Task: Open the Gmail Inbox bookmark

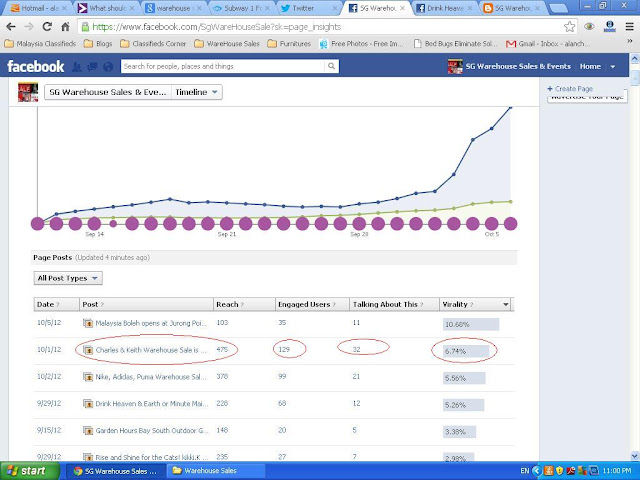Action: click(548, 44)
